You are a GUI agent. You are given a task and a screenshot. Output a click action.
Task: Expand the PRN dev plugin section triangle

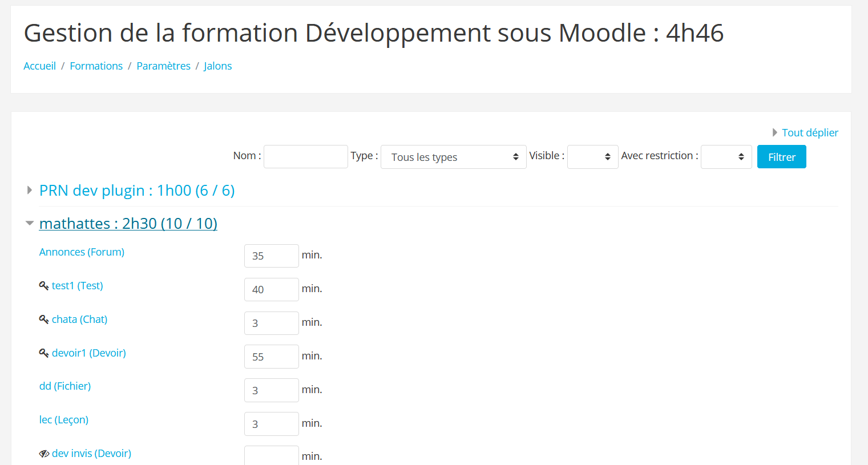tap(30, 190)
